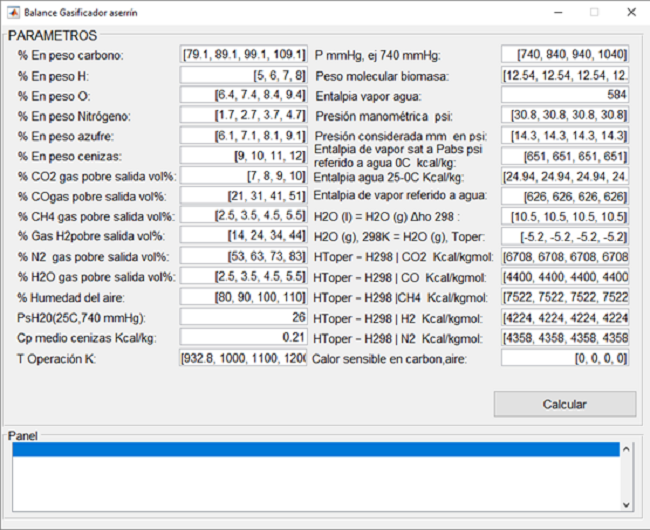Image resolution: width=650 pixels, height=530 pixels.
Task: Click the P mmHg input field
Action: coord(565,54)
